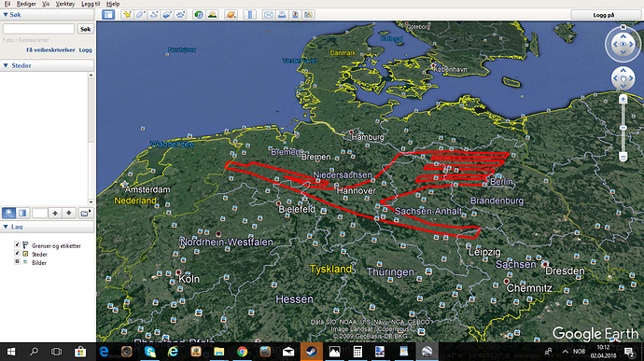
Task: Click the move joystick hand control
Action: point(623,78)
